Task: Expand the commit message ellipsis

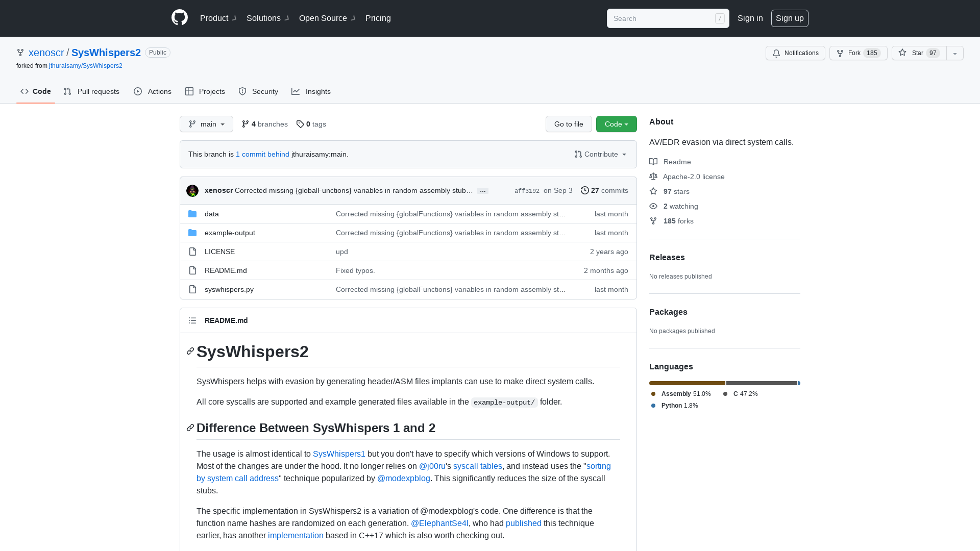Action: point(483,191)
